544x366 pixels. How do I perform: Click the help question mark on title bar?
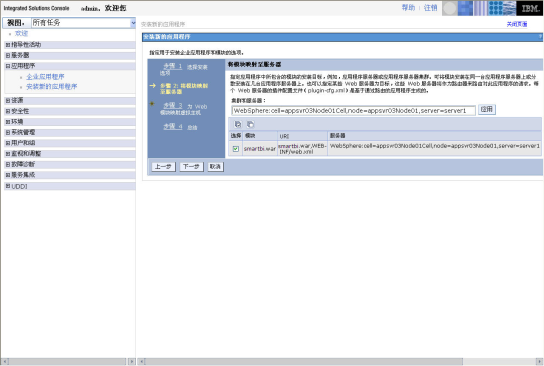(x=540, y=37)
